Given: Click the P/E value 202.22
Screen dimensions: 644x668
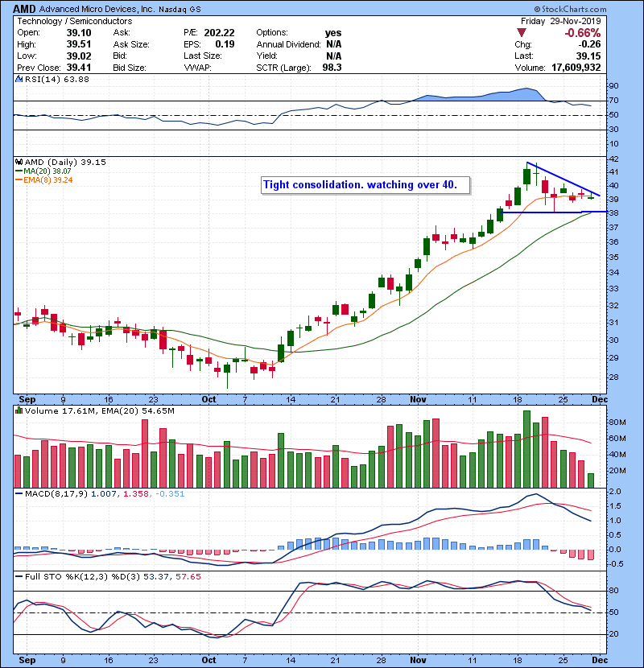Looking at the screenshot, I should (x=219, y=33).
